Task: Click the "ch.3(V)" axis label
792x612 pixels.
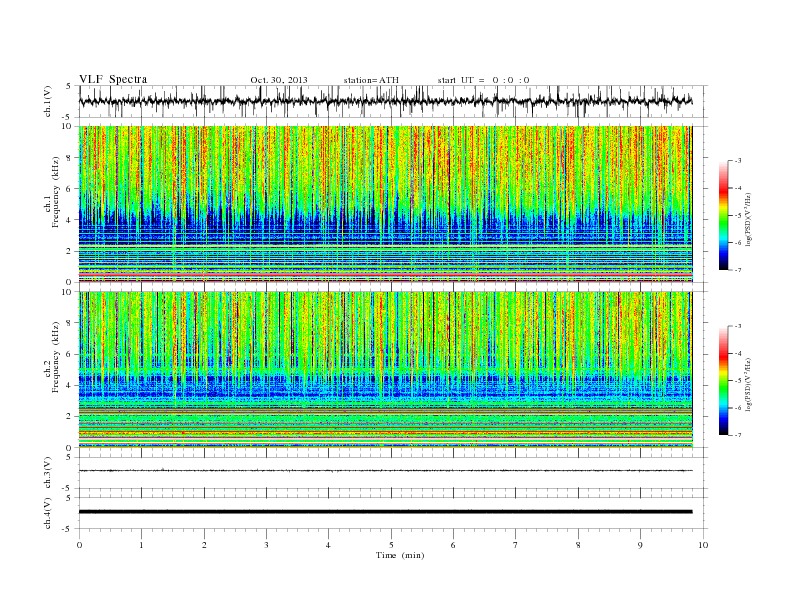Action: coord(47,473)
